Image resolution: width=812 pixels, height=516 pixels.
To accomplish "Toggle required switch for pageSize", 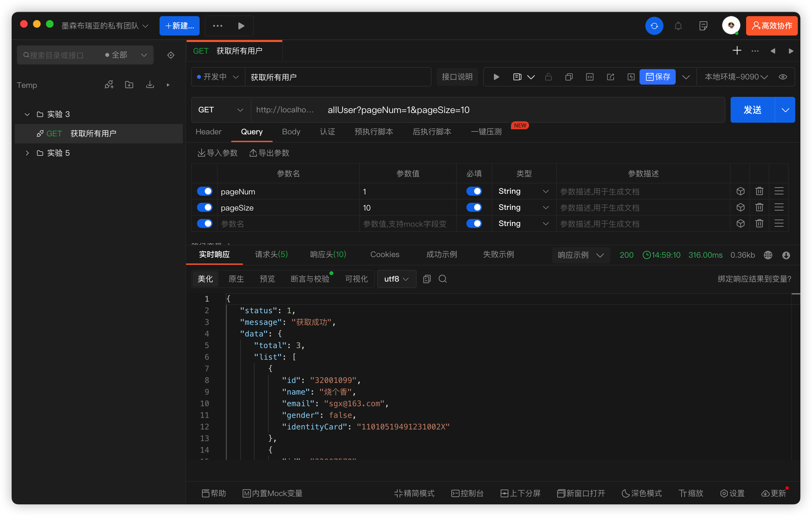I will click(474, 207).
